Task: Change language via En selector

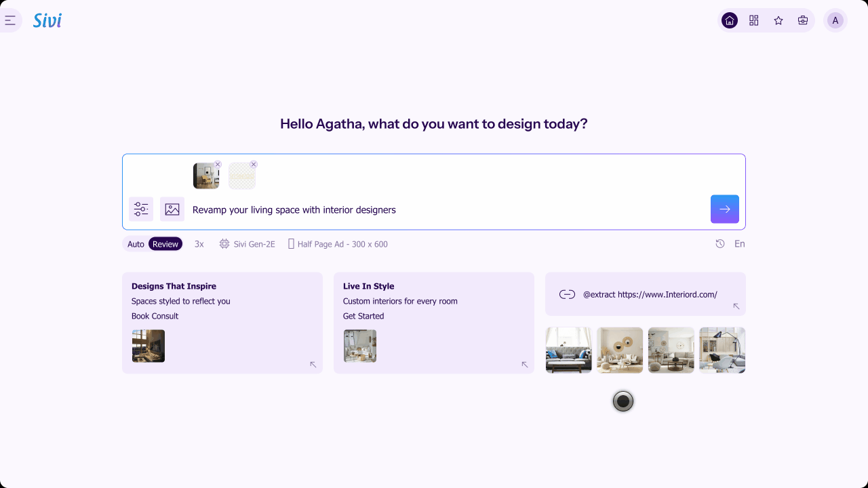Action: tap(740, 244)
